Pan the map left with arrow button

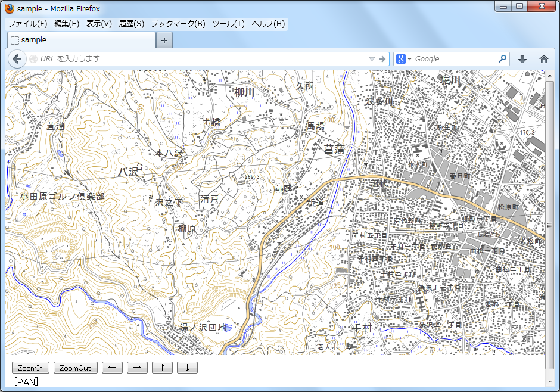click(112, 368)
